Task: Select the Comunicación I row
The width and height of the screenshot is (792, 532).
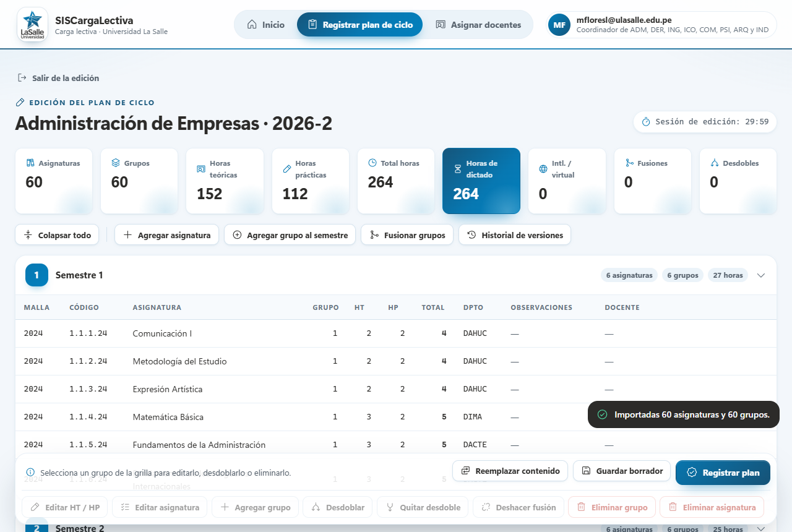Action: (x=396, y=333)
